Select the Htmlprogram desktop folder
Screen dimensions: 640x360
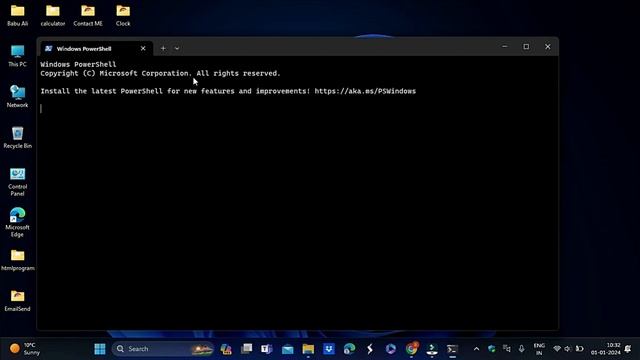(17, 260)
